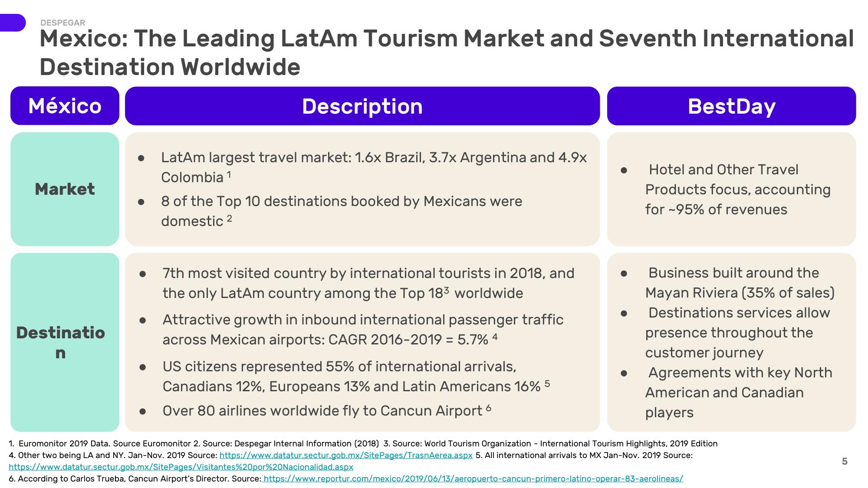Click the 'Destinations services allow presence' bullet
The image size is (868, 488).
tap(738, 333)
